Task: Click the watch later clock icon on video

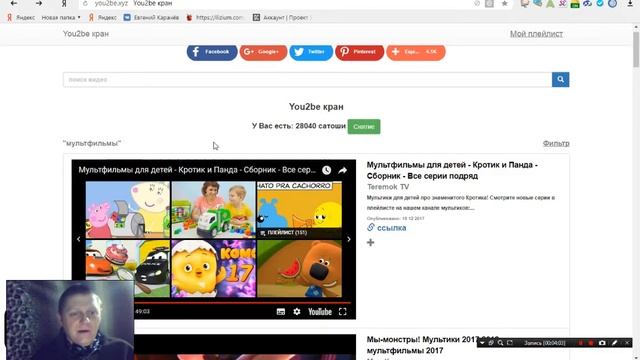Action: click(327, 170)
